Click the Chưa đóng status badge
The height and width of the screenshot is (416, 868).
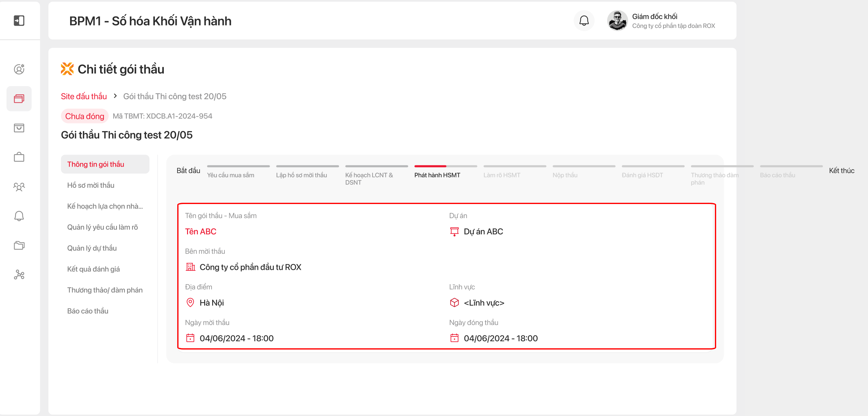tap(85, 116)
